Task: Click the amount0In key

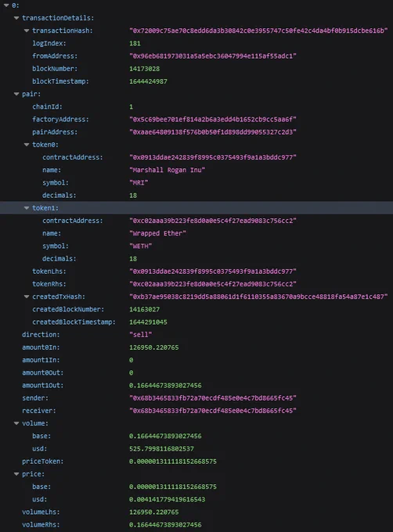Action: click(41, 347)
